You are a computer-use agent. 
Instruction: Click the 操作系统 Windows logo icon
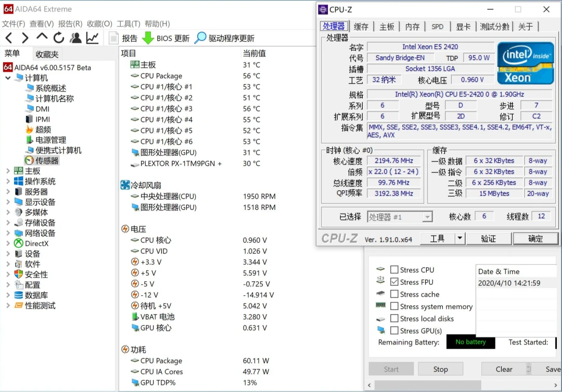19,181
